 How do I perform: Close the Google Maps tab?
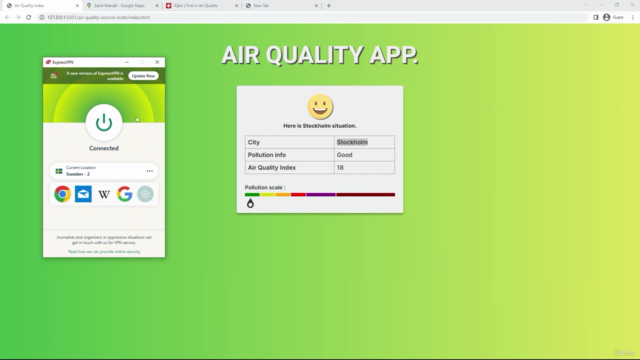(x=157, y=6)
